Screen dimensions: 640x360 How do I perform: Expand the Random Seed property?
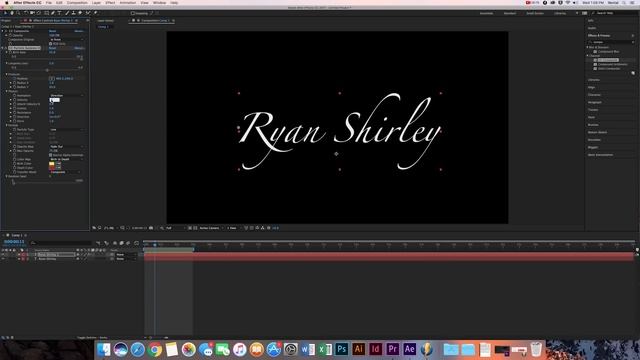click(7, 176)
